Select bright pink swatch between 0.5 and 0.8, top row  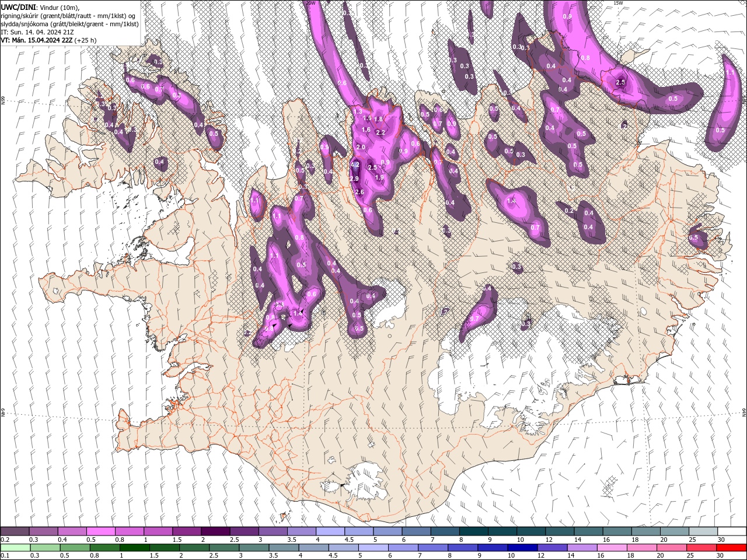(100, 531)
